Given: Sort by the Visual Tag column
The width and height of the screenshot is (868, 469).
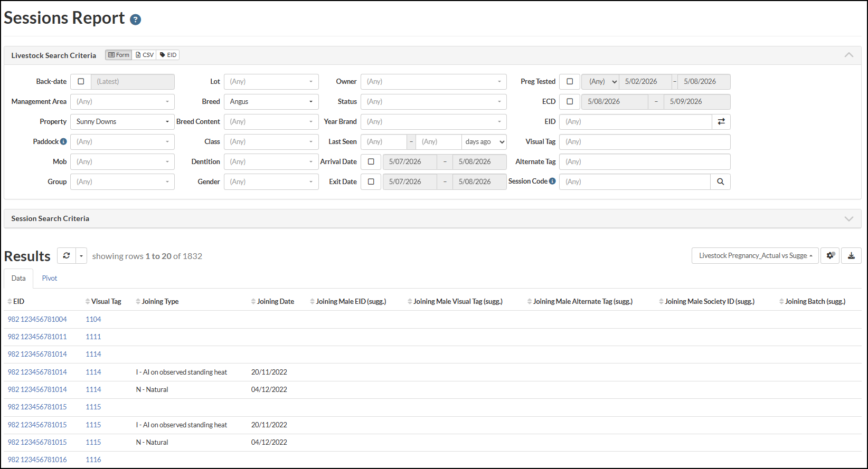Looking at the screenshot, I should pos(103,302).
